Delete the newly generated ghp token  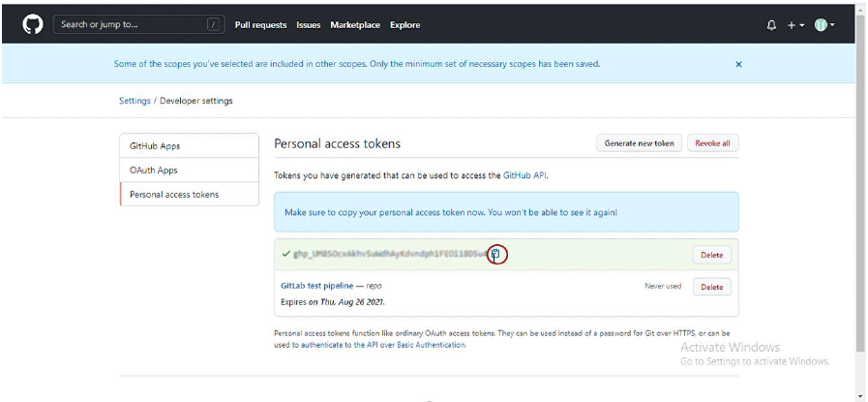[x=712, y=255]
